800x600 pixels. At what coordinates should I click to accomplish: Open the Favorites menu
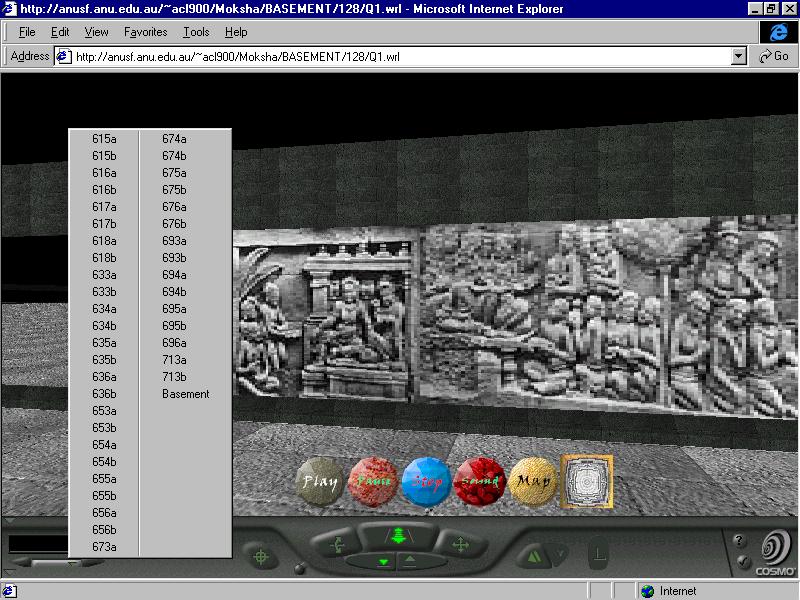(x=145, y=32)
